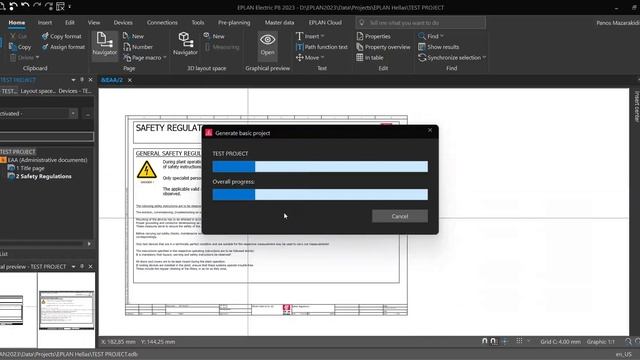Screen dimensions: 640x360
Task: Expand Page macro dropdown
Action: 164,58
